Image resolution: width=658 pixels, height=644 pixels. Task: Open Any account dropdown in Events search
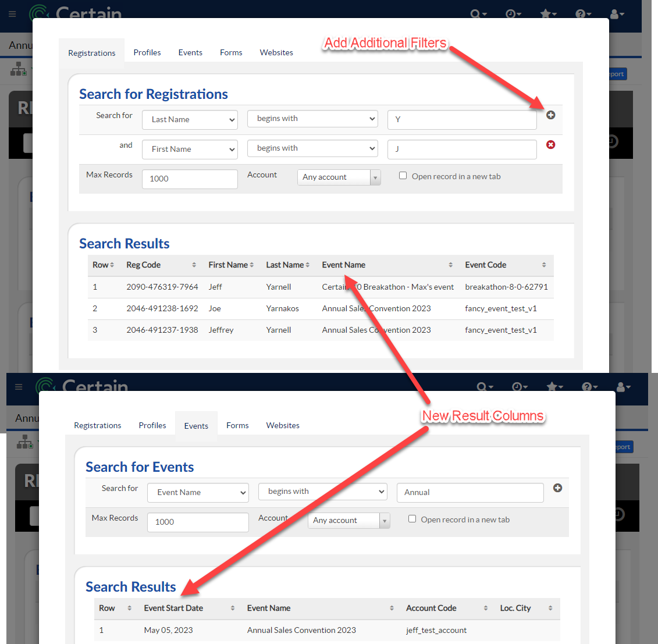point(349,520)
